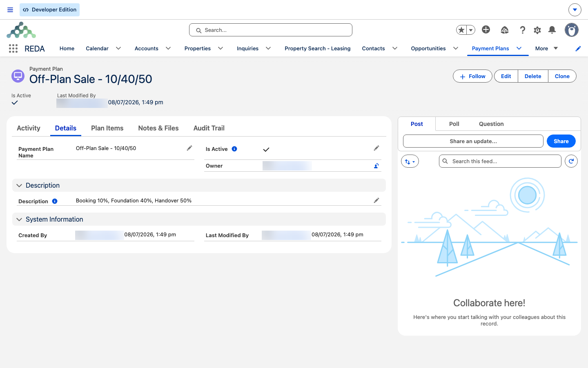588x368 pixels.
Task: Switch to the Activity tab
Action: pos(29,128)
